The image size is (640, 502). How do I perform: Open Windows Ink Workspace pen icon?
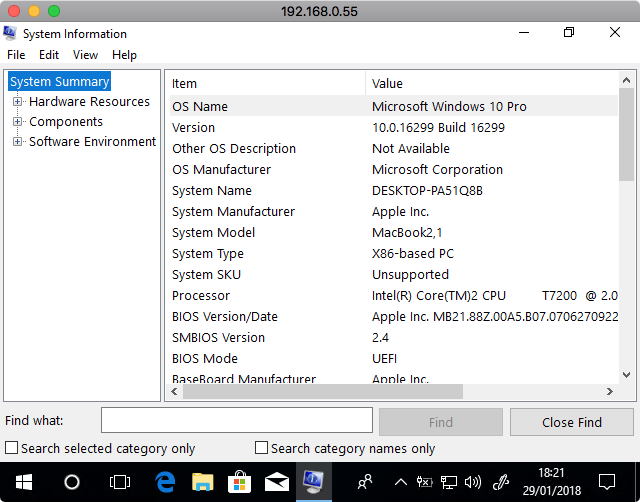click(x=500, y=482)
